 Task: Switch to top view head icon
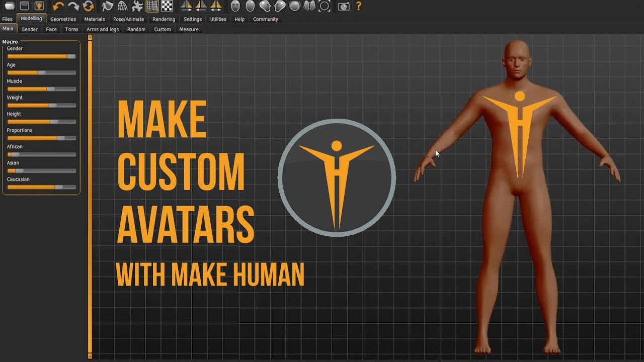click(295, 6)
